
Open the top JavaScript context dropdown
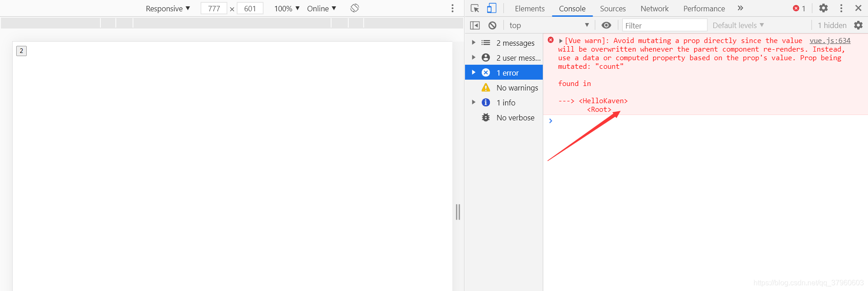pos(549,25)
